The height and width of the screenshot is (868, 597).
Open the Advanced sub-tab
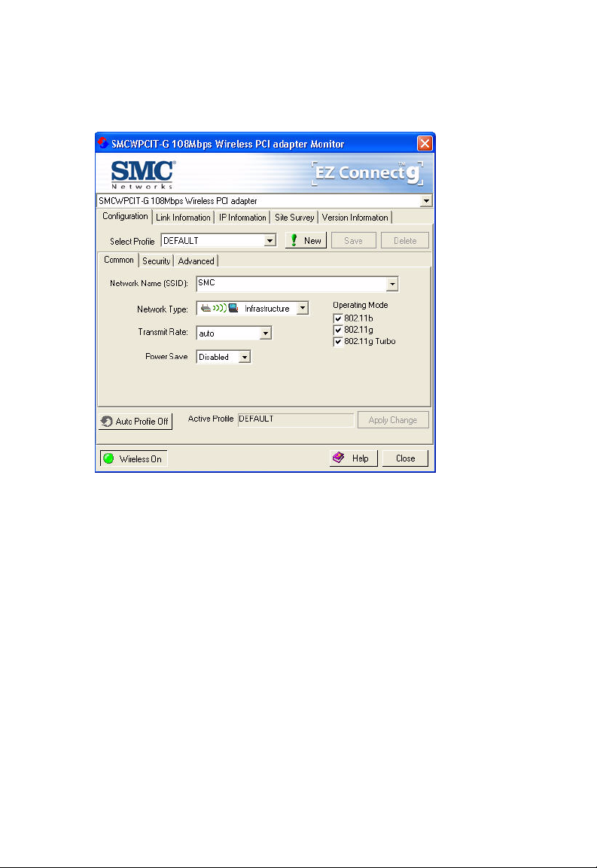(x=196, y=260)
